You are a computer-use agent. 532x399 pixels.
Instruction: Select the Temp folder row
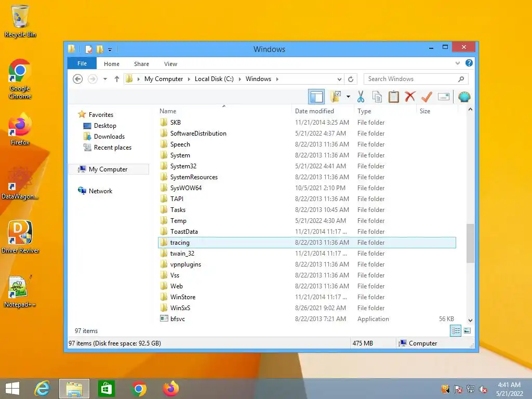pos(307,220)
